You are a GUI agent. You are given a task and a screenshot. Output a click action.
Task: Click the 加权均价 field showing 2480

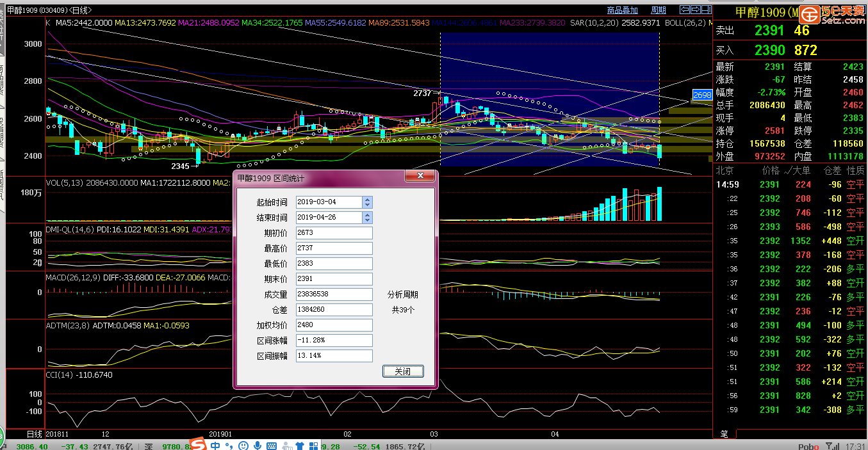coord(334,325)
